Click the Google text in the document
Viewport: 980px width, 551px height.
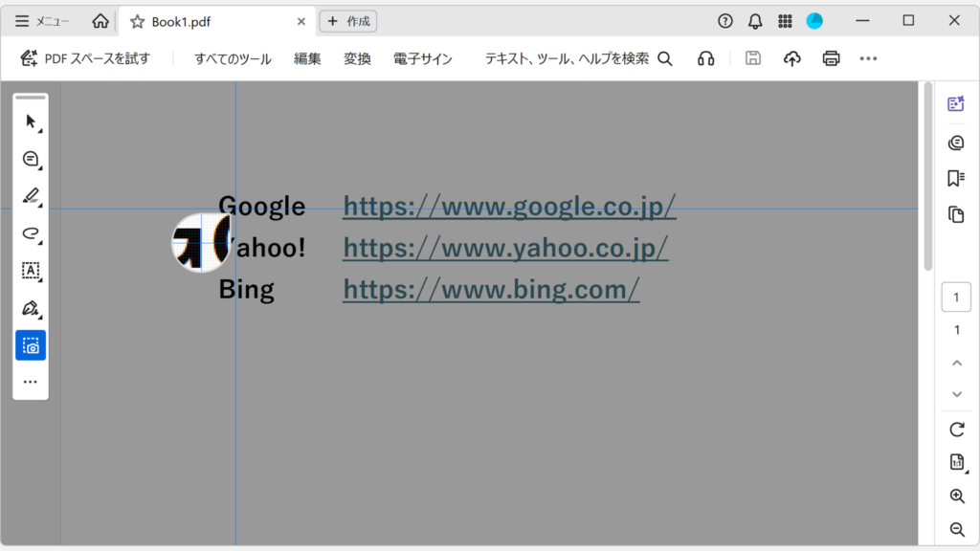262,207
